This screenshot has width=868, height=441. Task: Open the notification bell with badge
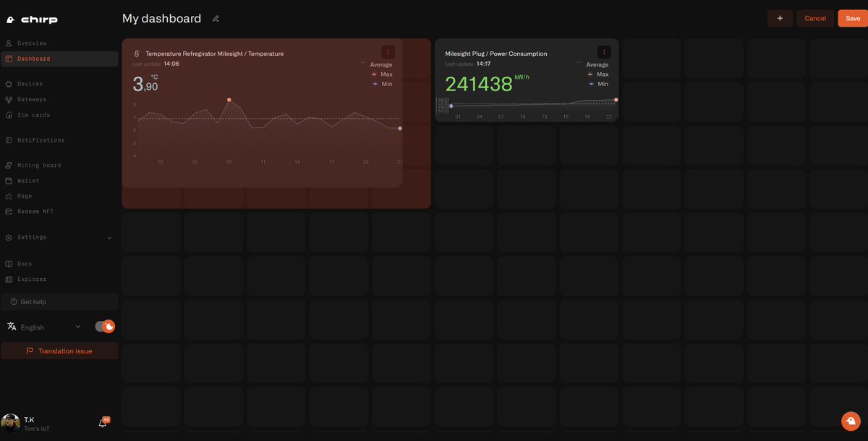point(103,423)
